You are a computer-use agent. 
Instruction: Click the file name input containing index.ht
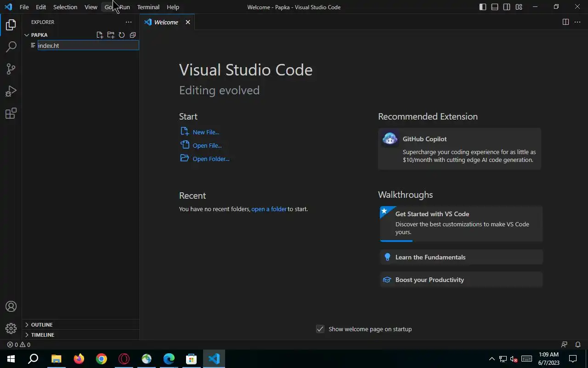(x=88, y=46)
